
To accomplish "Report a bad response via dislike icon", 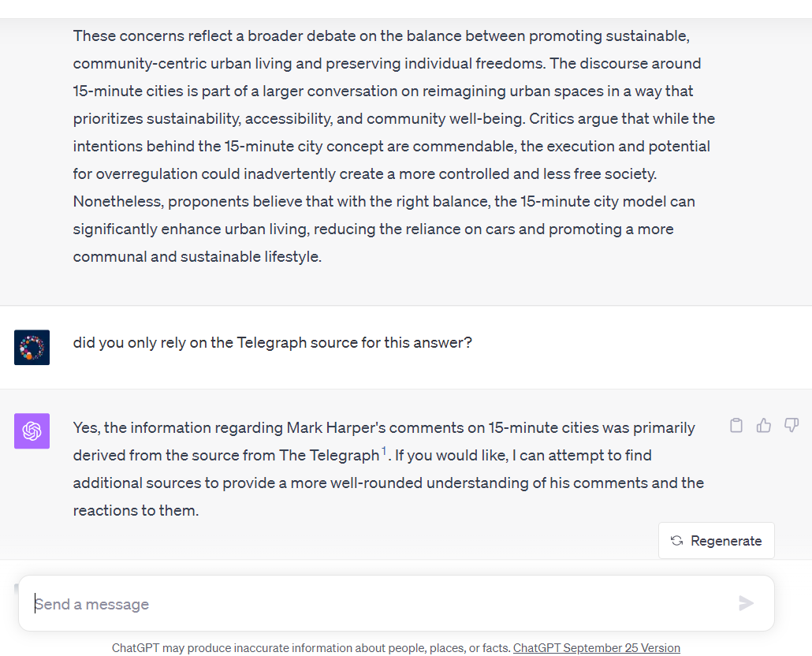I will [x=791, y=425].
